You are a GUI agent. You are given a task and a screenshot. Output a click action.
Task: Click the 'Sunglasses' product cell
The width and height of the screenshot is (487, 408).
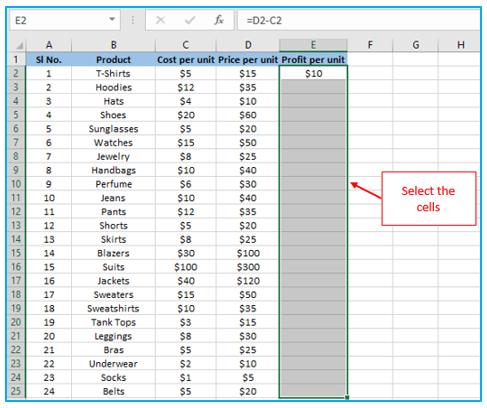pyautogui.click(x=113, y=129)
